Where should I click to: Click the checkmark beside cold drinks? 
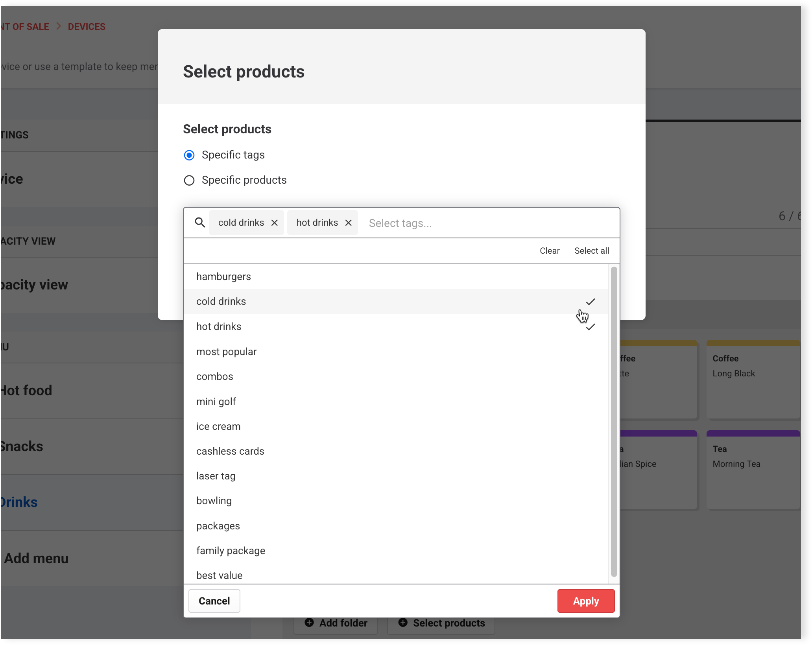pos(590,302)
